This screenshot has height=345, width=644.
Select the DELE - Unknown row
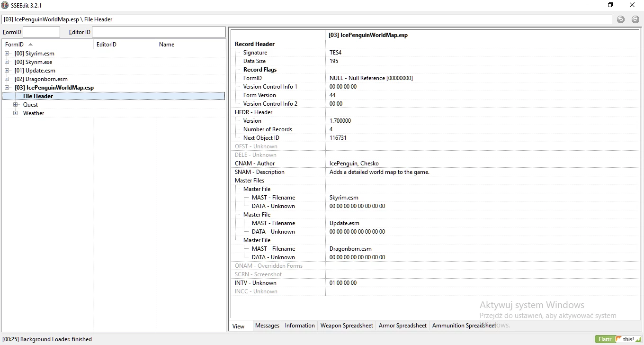(x=435, y=155)
